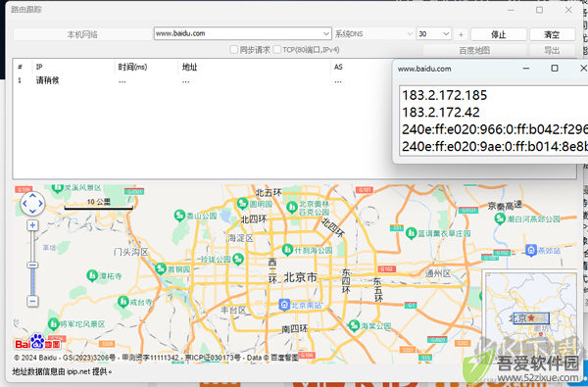This screenshot has width=588, height=387.
Task: Select the 地址 column header
Action: point(254,68)
